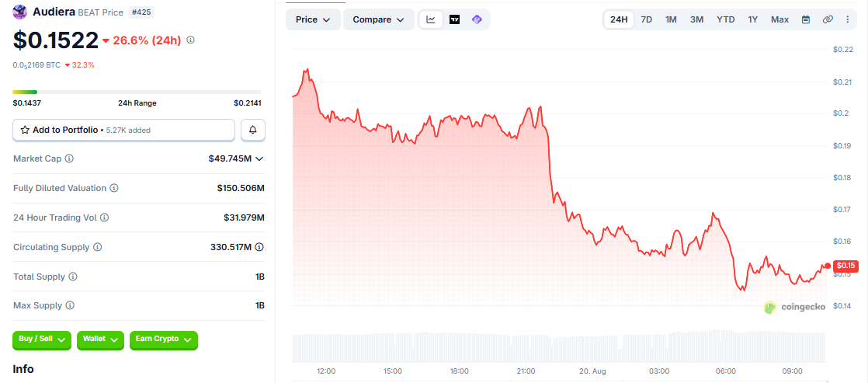Click the $150.506M valuation value
The image size is (868, 383).
241,188
